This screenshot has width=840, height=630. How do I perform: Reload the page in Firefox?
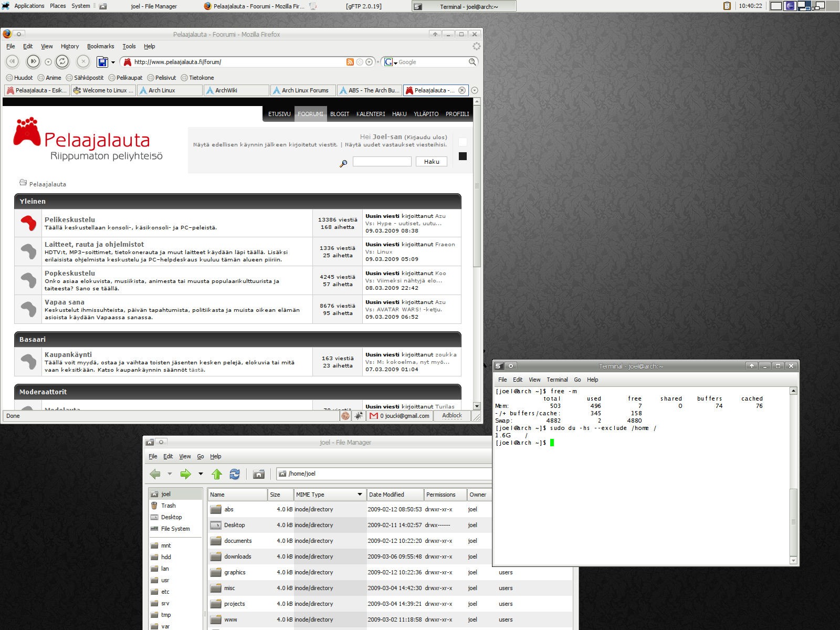tap(62, 61)
